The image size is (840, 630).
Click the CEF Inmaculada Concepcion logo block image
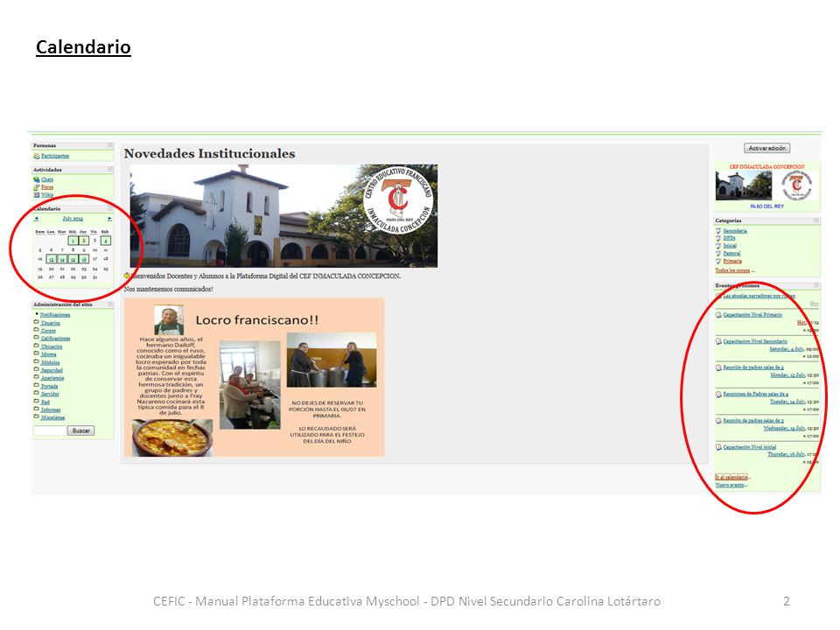766,185
